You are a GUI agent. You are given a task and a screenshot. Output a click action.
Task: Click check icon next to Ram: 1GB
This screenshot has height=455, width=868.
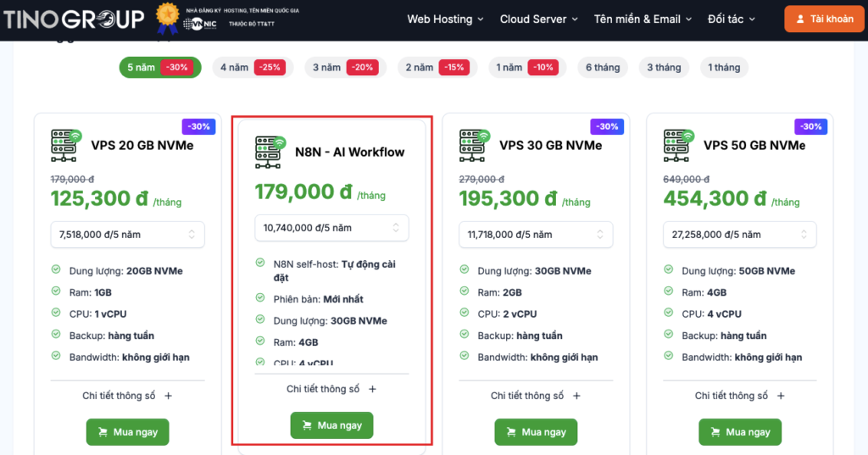pos(56,291)
